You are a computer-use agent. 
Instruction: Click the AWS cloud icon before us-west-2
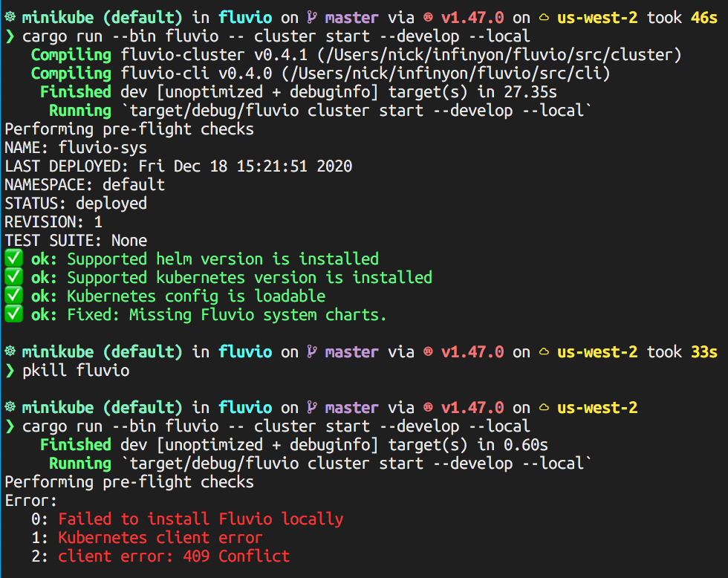pos(545,17)
